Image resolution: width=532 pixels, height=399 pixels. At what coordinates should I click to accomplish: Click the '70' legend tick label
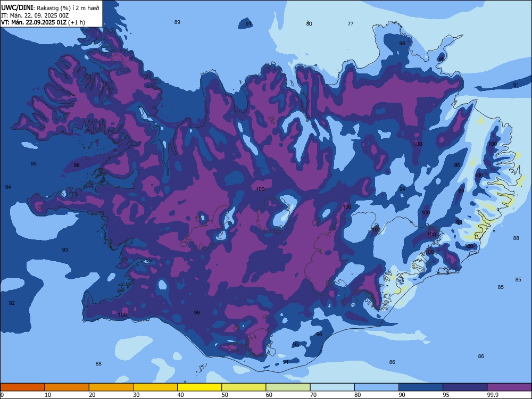pos(313,395)
